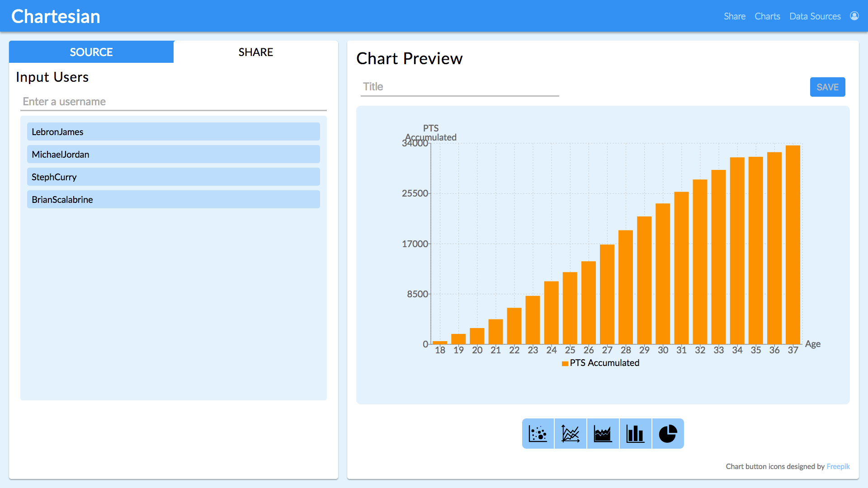The height and width of the screenshot is (488, 868).
Task: Switch to the SHARE tab
Action: pos(256,52)
